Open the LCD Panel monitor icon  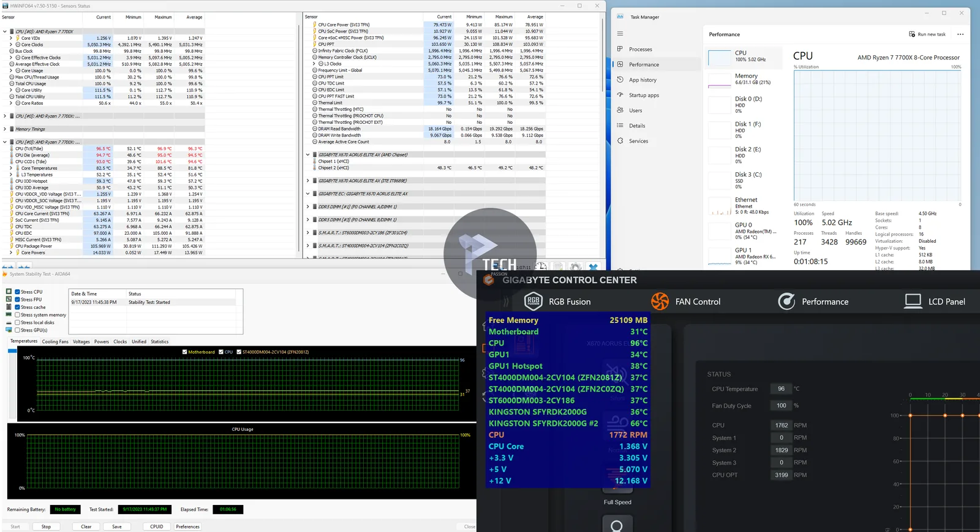[x=913, y=301]
